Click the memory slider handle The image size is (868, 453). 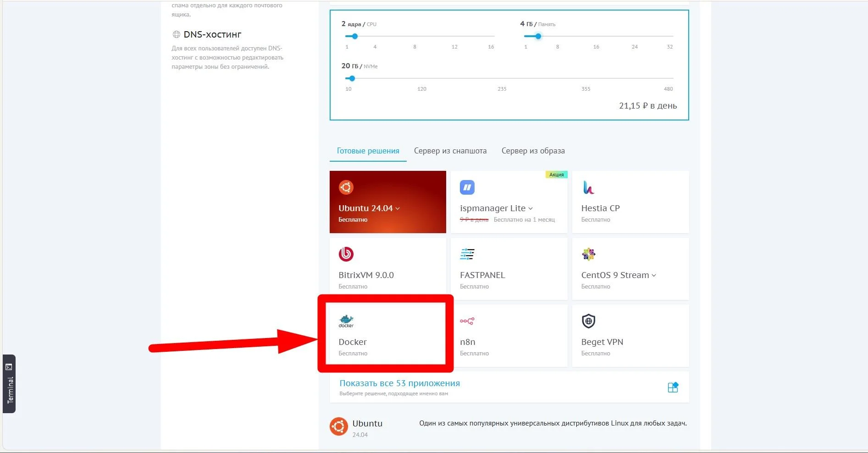[538, 36]
